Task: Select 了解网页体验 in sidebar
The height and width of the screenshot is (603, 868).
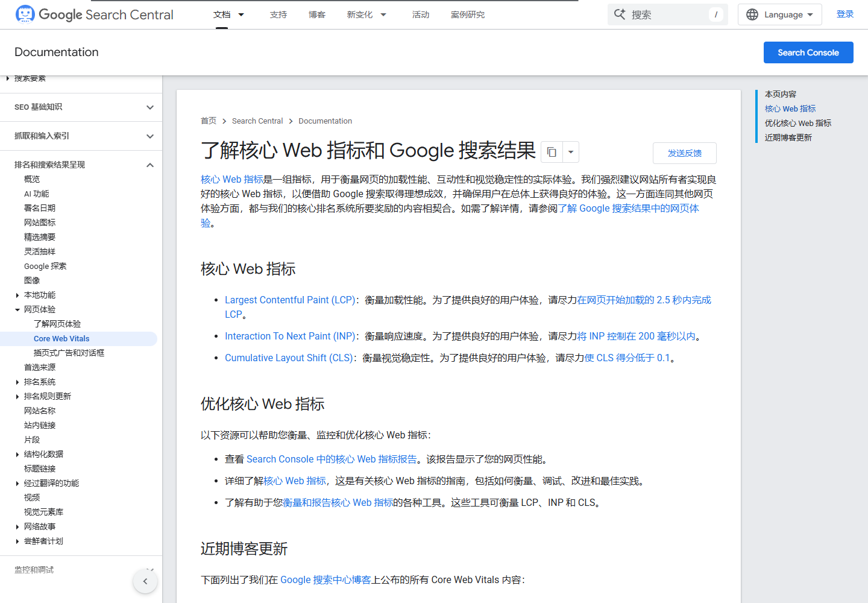Action: (57, 324)
